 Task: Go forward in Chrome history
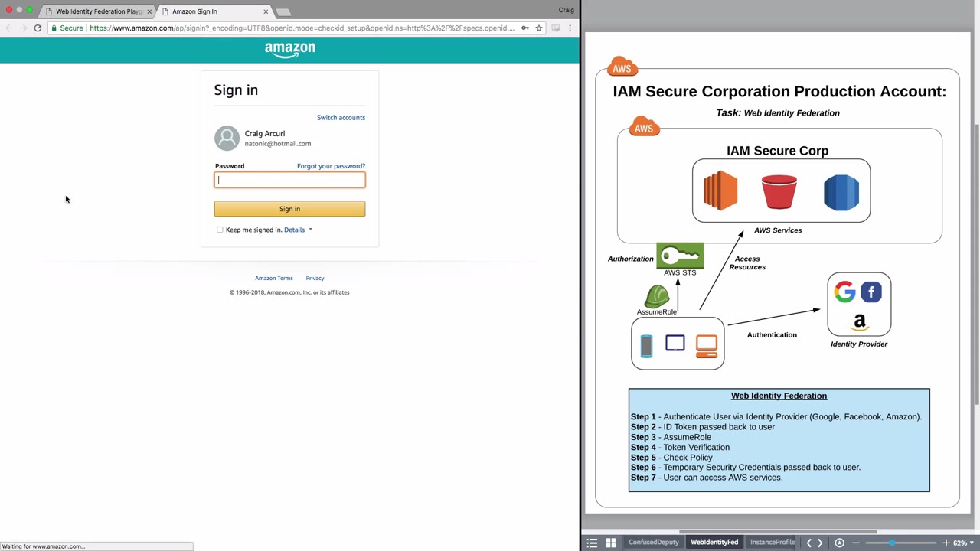23,28
